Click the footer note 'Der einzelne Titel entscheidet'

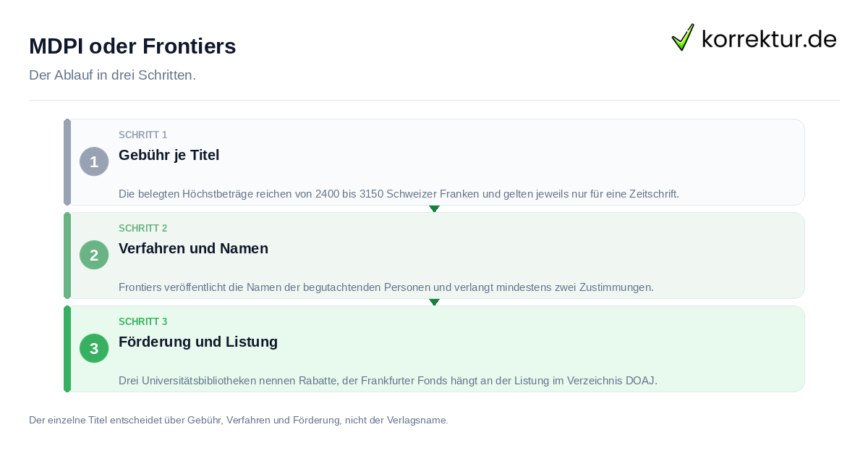point(239,420)
